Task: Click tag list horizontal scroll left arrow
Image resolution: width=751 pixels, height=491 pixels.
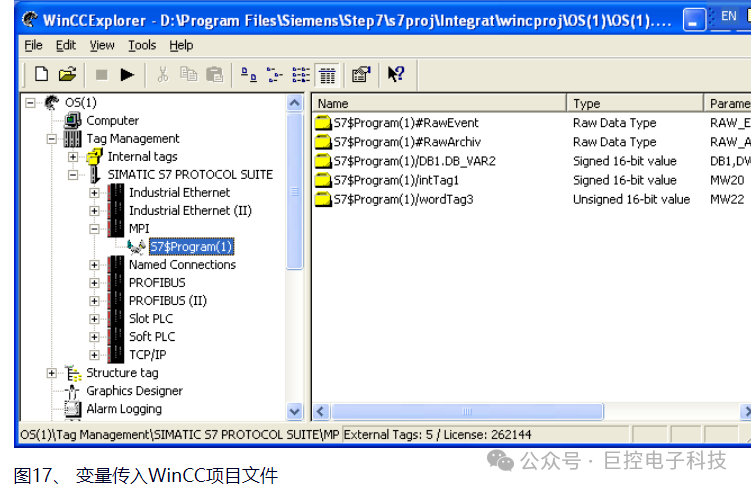Action: [x=321, y=411]
